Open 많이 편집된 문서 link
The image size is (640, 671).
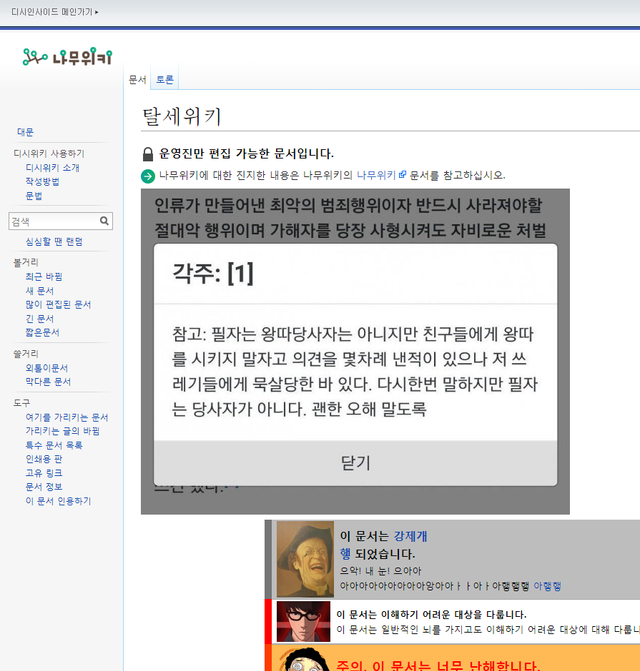tap(58, 305)
